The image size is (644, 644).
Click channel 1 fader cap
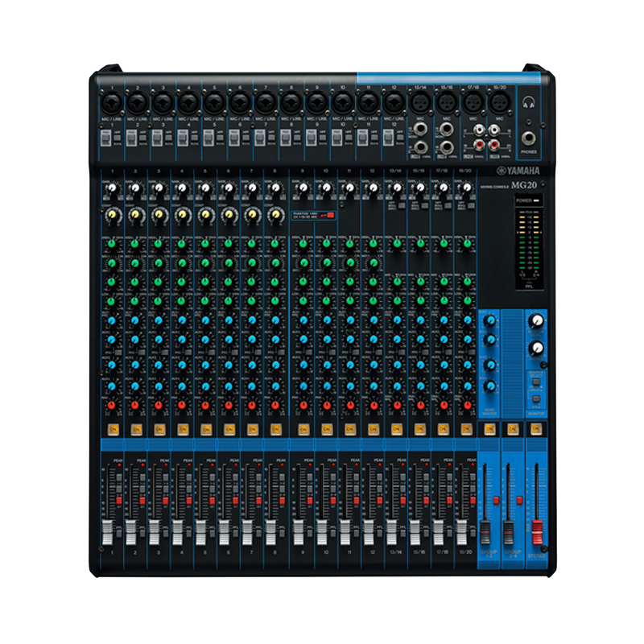point(107,532)
